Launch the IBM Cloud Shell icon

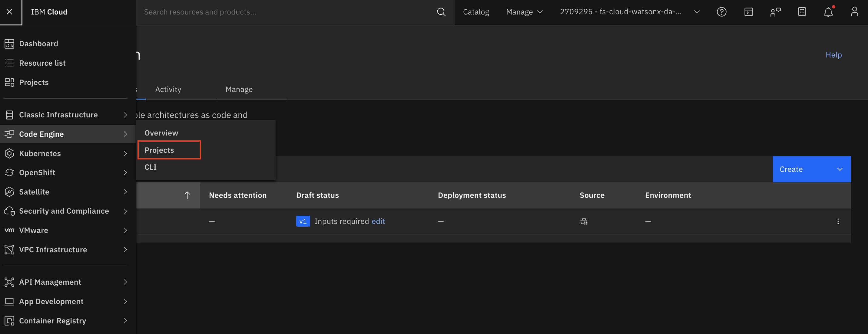coord(748,12)
